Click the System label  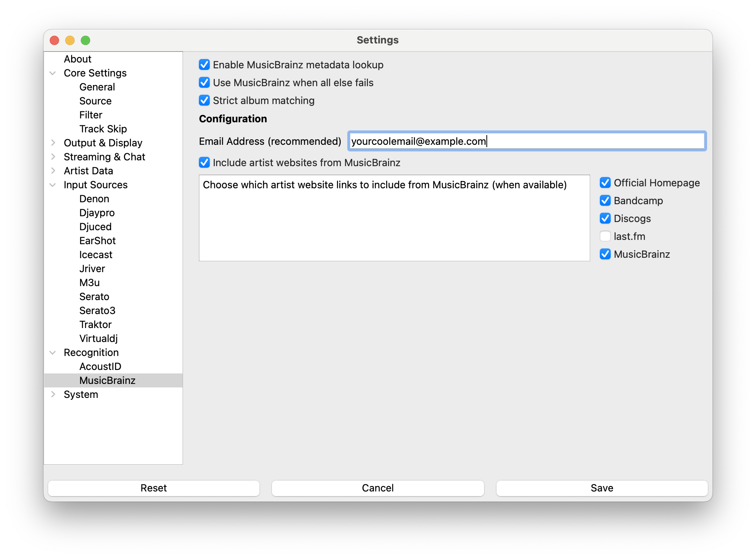(81, 394)
